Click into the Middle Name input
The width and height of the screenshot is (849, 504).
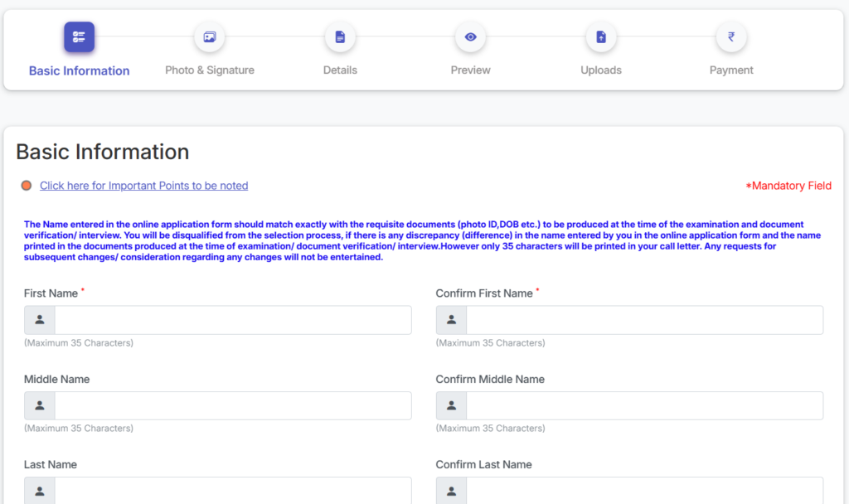pyautogui.click(x=233, y=406)
